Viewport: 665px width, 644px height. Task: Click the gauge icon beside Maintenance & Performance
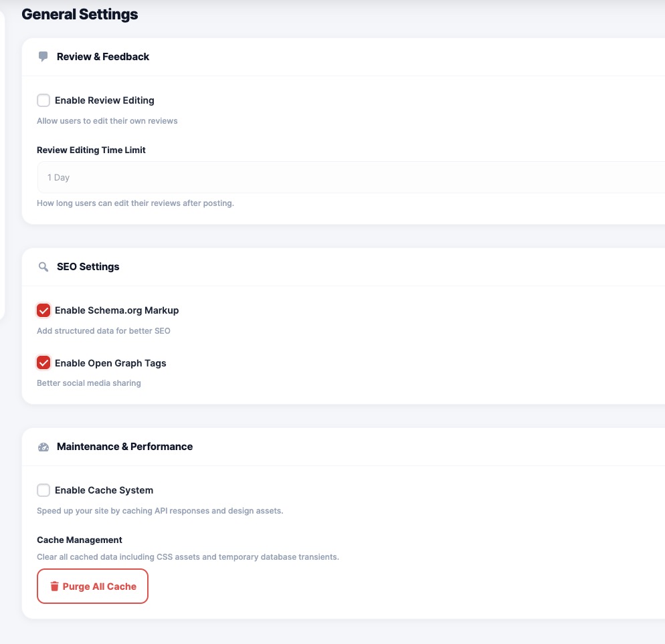[43, 447]
